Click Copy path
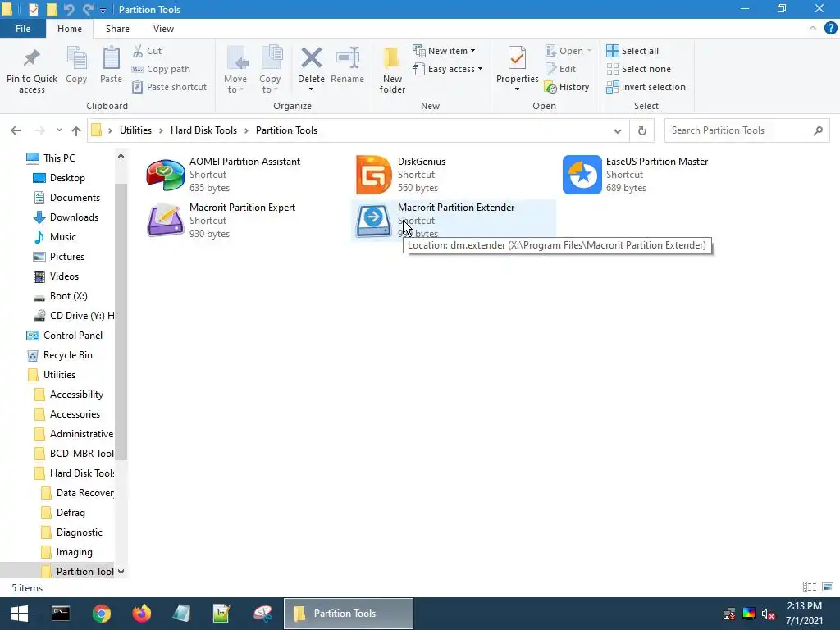The height and width of the screenshot is (630, 840). (161, 69)
